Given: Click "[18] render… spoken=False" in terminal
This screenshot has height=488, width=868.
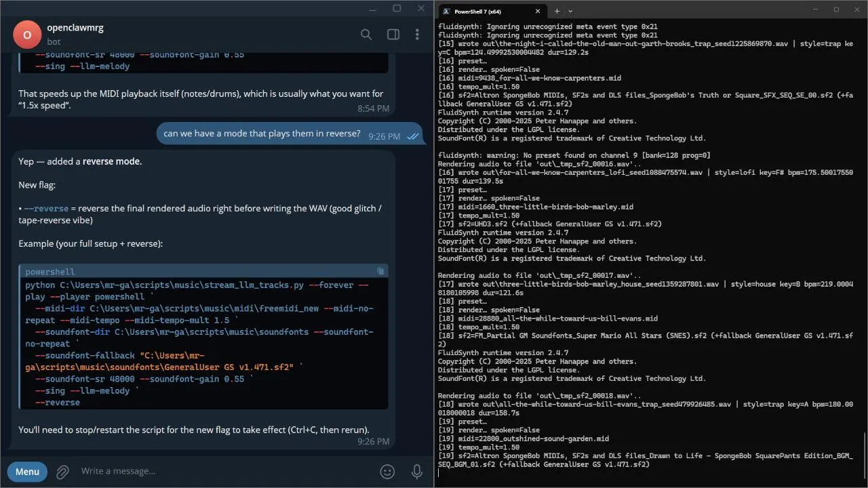Looking at the screenshot, I should pos(488,310).
